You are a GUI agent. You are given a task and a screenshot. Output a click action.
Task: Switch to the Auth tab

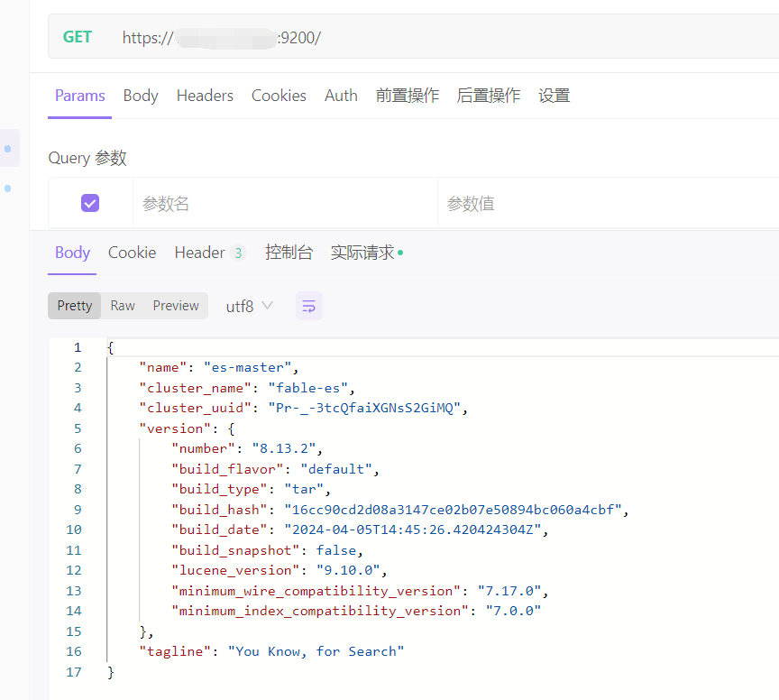[341, 96]
